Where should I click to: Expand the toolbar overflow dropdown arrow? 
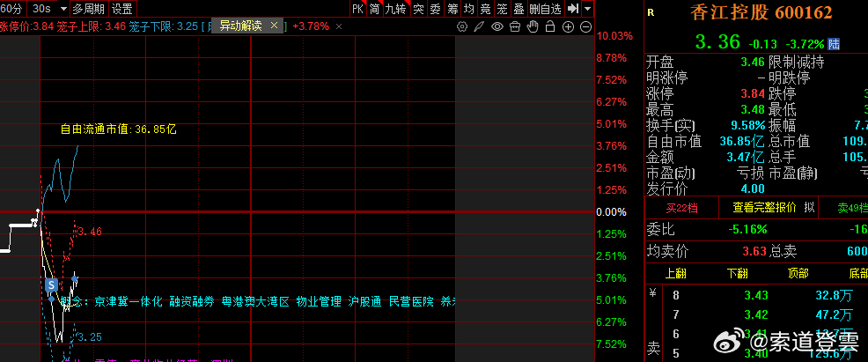tap(587, 9)
